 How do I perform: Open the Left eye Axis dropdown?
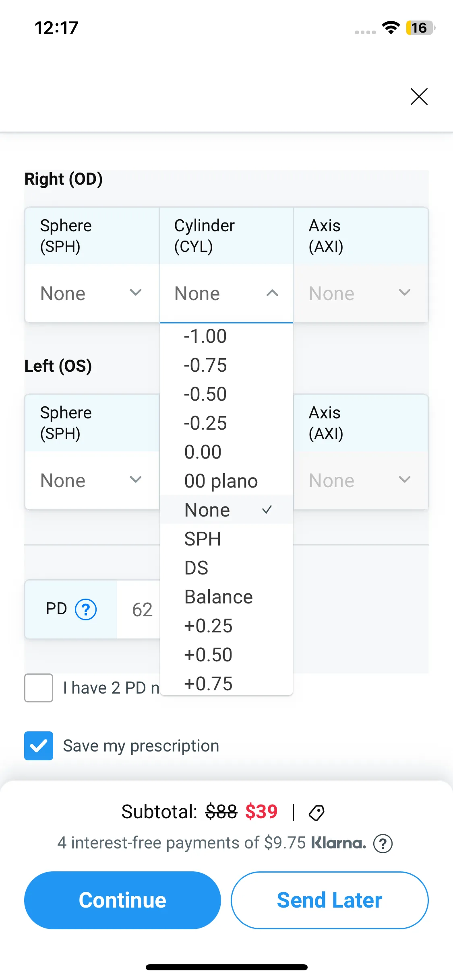click(360, 480)
